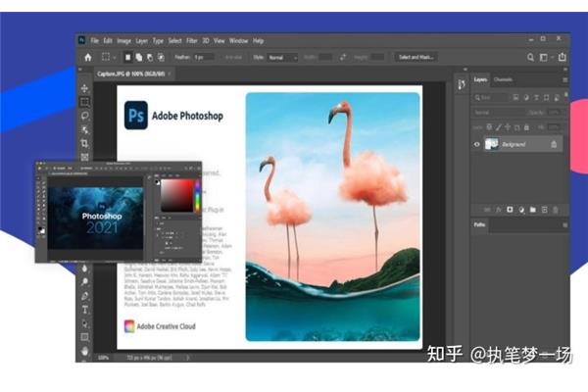Image resolution: width=588 pixels, height=392 pixels.
Task: Click the Background layer thumbnail
Action: pos(492,144)
